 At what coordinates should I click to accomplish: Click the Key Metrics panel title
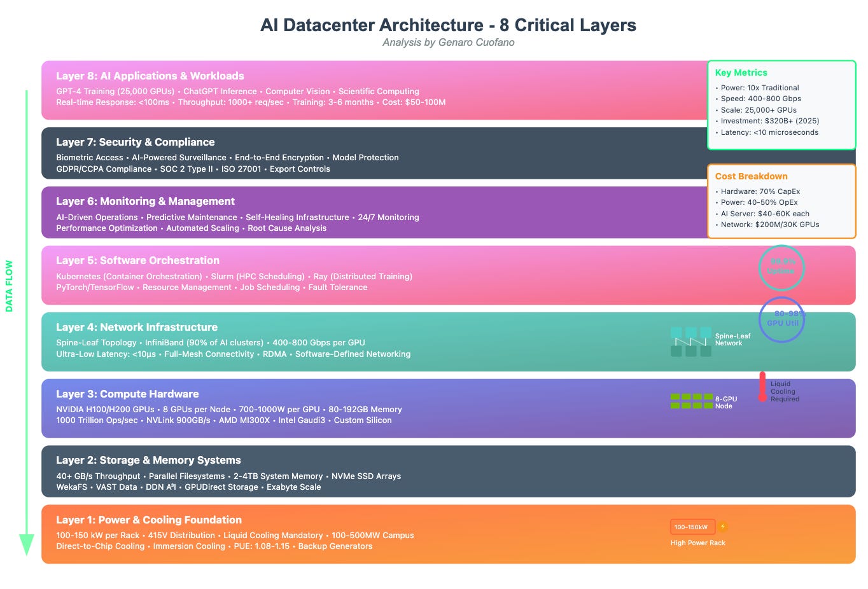click(x=741, y=73)
